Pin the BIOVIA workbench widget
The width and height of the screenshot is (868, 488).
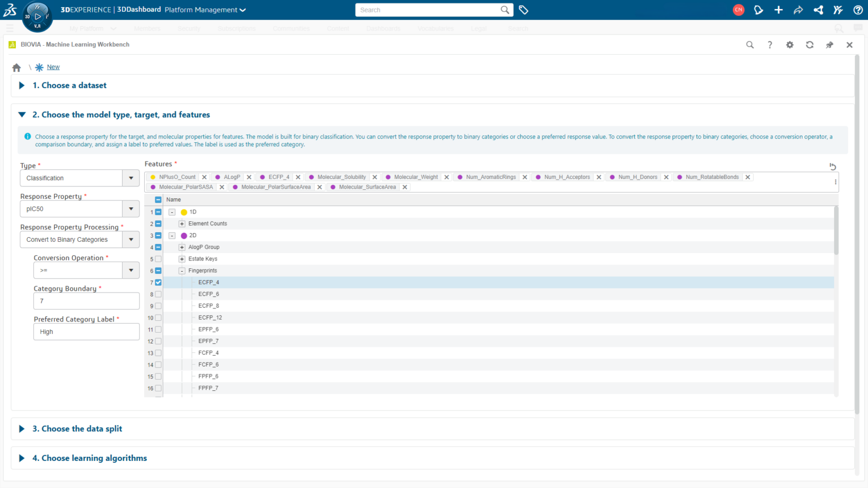(x=829, y=45)
